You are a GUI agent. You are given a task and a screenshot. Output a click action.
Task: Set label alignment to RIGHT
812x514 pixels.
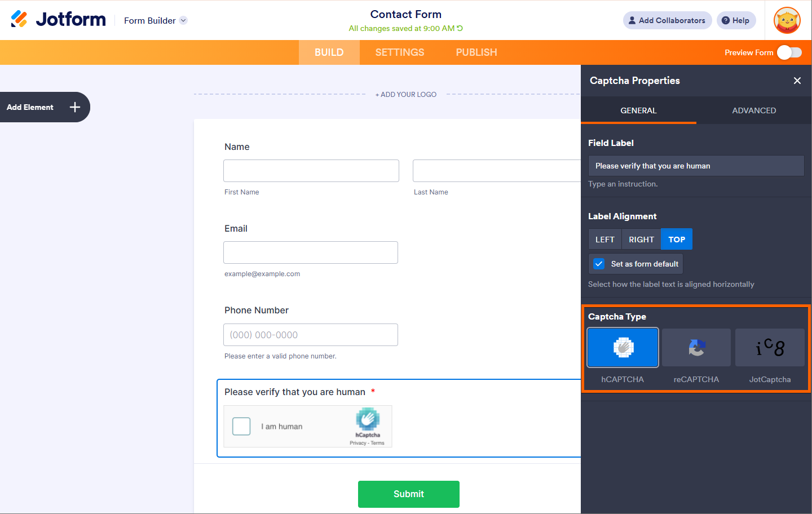coord(642,240)
